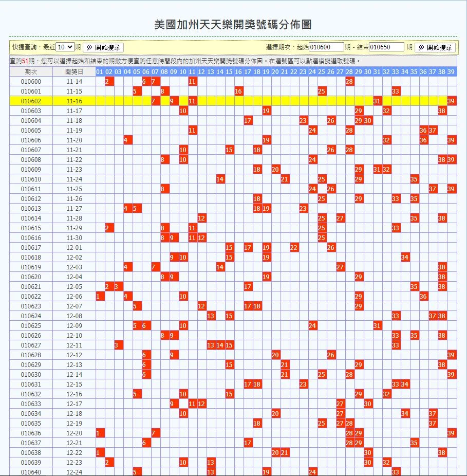
Task: Click the 開獎日 column header
Action: click(x=74, y=71)
